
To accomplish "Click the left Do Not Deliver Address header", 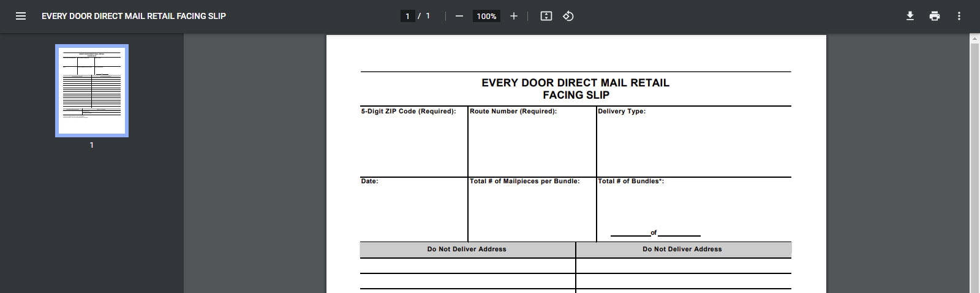I will point(467,249).
